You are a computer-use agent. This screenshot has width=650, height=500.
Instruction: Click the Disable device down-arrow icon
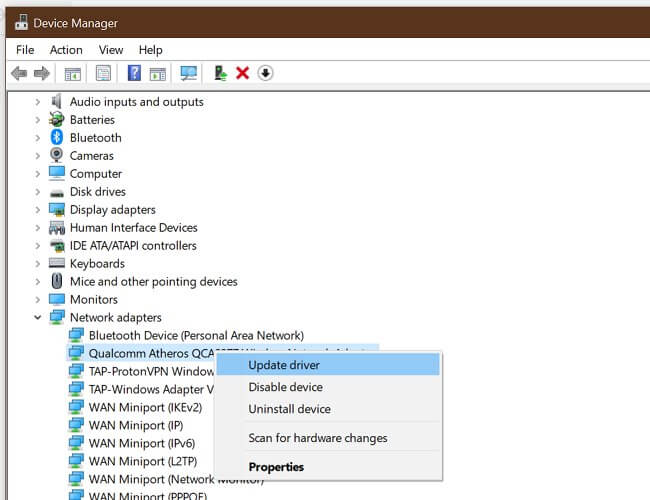265,73
